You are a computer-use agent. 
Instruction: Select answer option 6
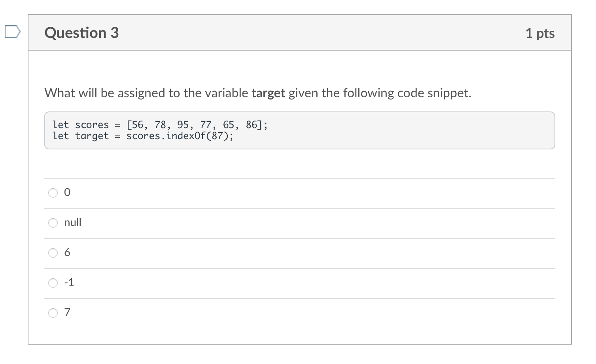[x=53, y=253]
